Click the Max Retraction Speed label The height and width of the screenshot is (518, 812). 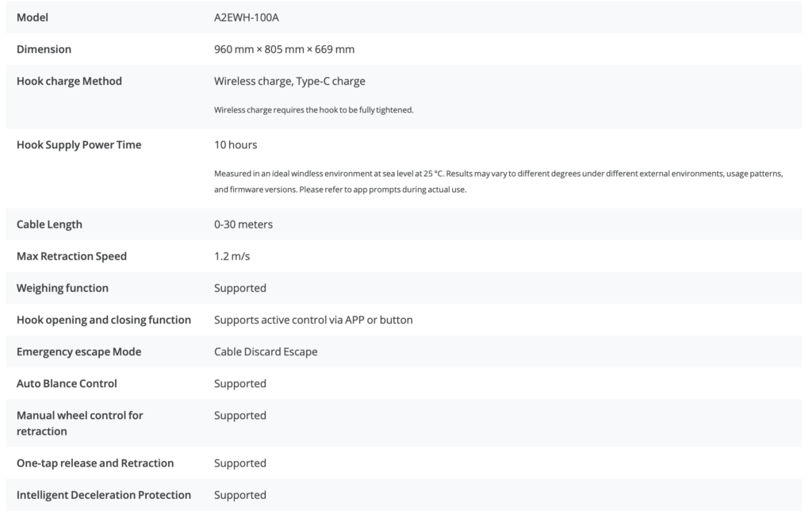71,256
